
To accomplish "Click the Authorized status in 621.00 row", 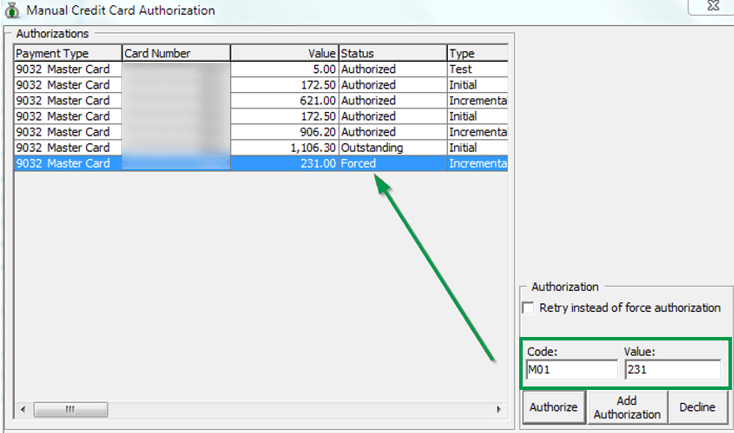I will (392, 101).
